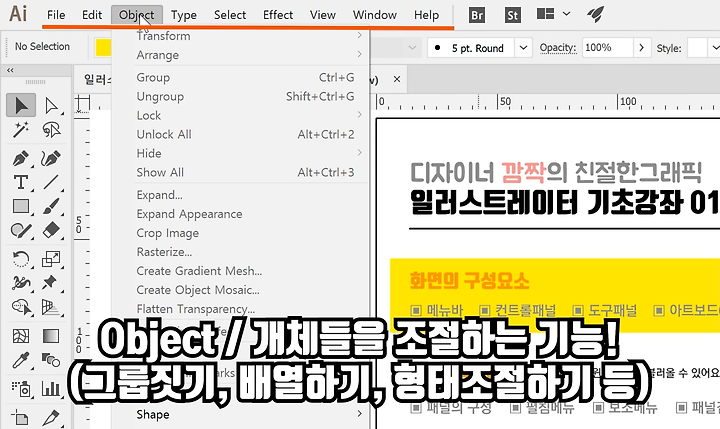
Task: Open the Style dropdown arrow
Action: [x=714, y=48]
